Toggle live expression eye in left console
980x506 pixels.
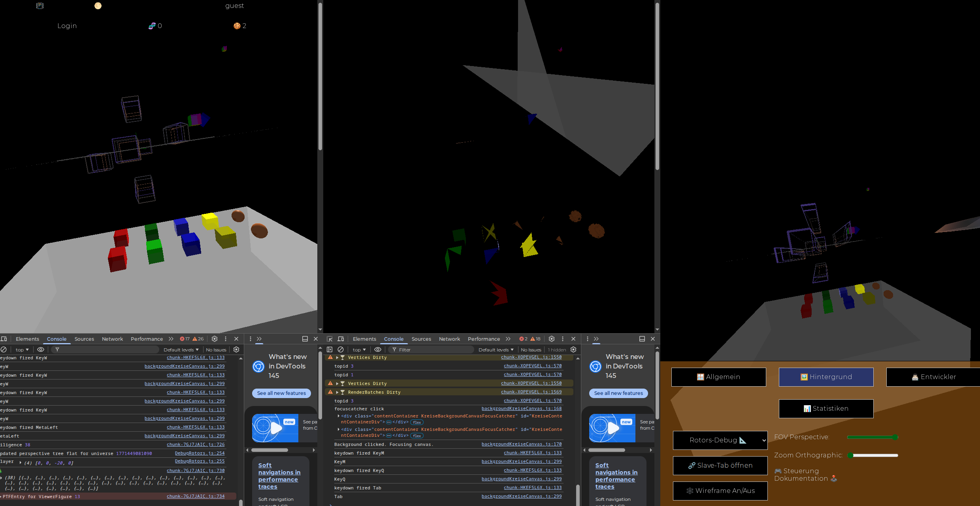point(41,349)
